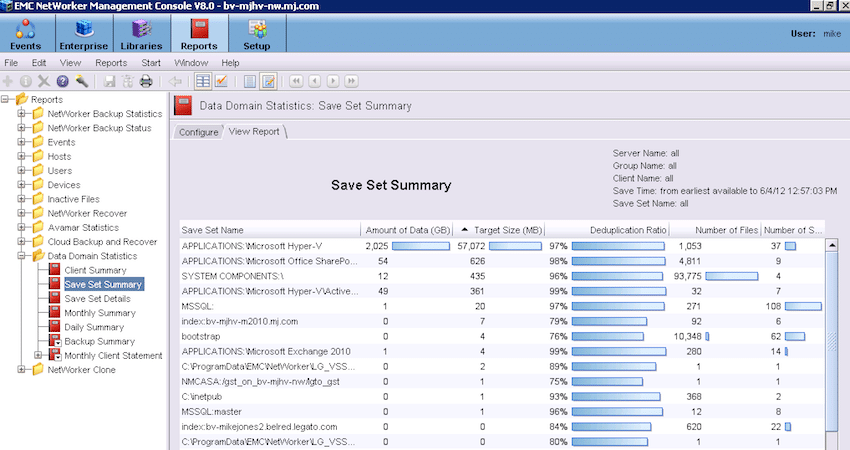Collapse the Data Domain Statistics folder
This screenshot has width=850, height=450.
tap(21, 256)
